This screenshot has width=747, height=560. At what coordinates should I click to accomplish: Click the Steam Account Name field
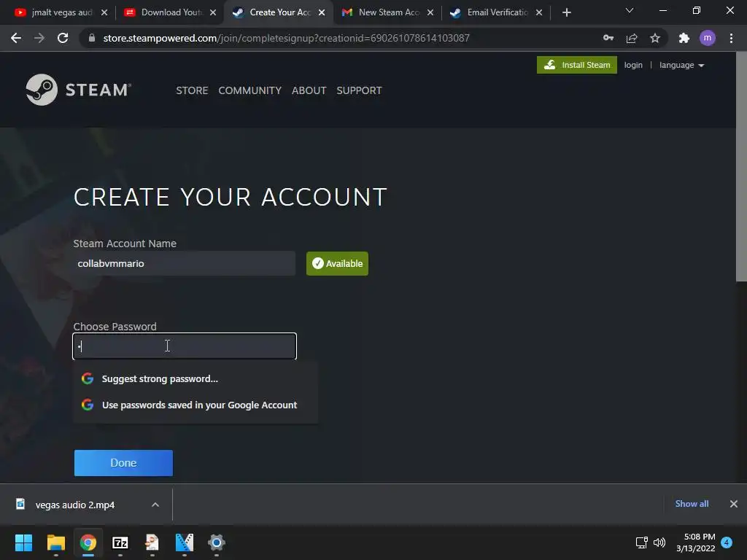(x=185, y=263)
